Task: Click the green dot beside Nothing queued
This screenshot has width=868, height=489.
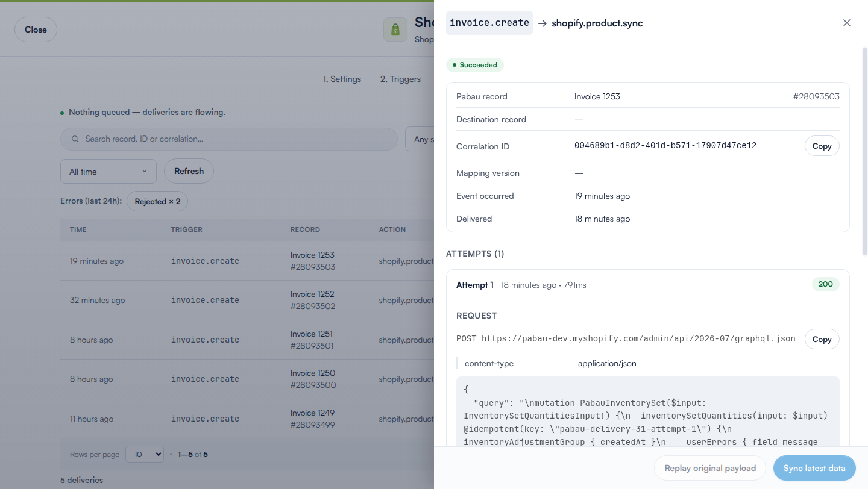Action: click(x=62, y=113)
